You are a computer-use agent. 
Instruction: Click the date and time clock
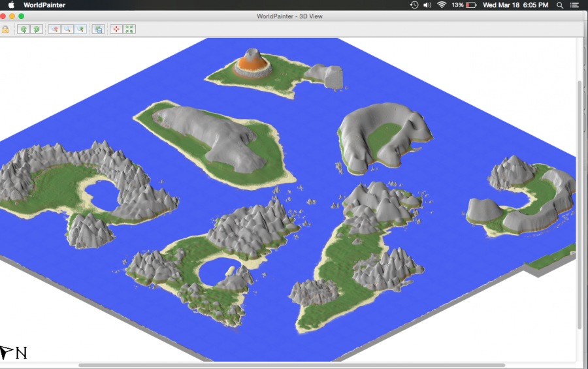[515, 5]
